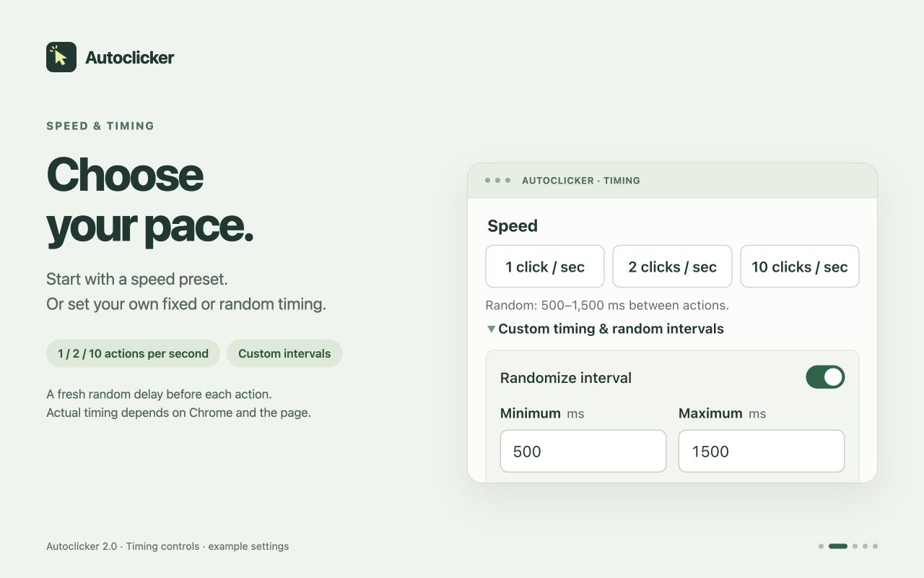Click the Autoclicker cursor logo icon
The height and width of the screenshot is (578, 924).
click(61, 57)
